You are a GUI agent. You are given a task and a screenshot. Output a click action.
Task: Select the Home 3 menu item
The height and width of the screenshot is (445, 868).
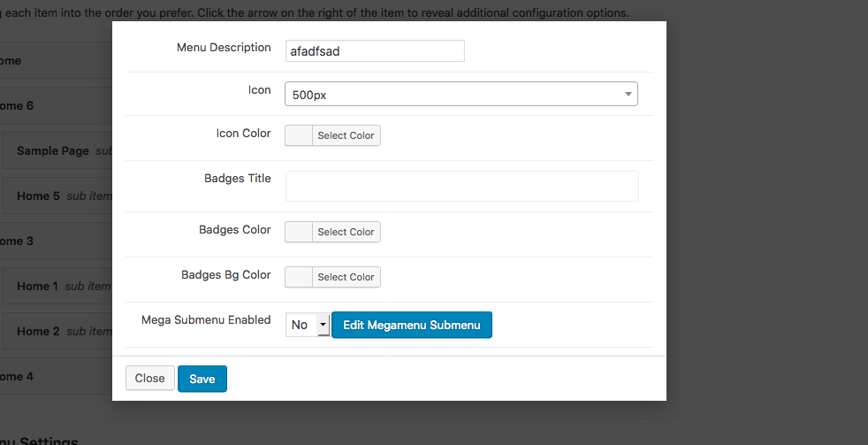pos(18,242)
